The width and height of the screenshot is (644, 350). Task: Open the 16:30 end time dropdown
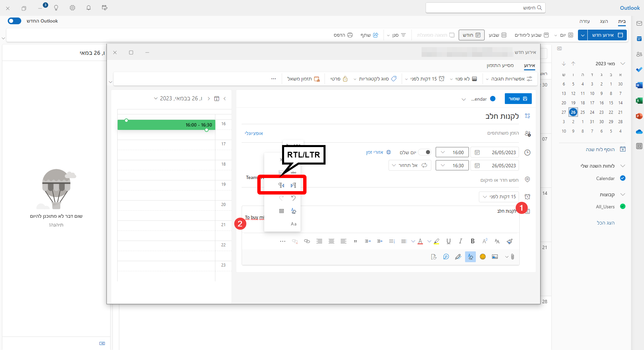[452, 166]
